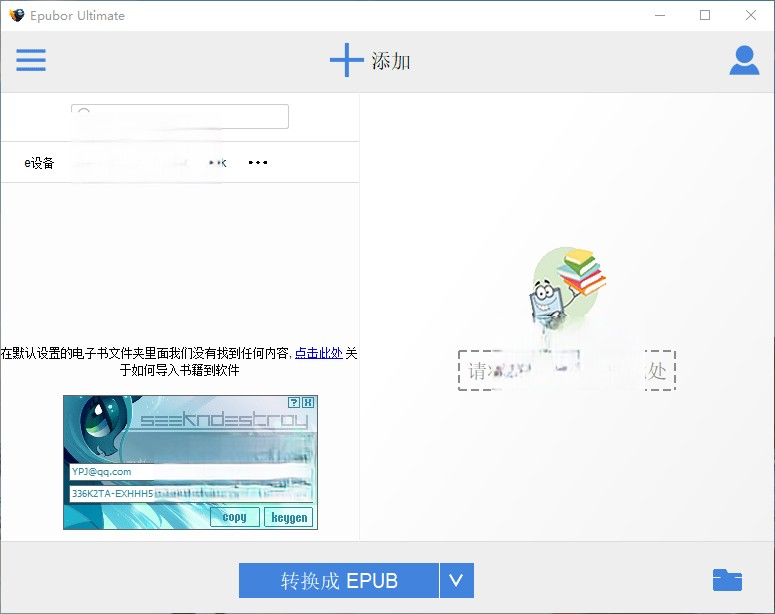The height and width of the screenshot is (614, 775).
Task: Open the hamburger menu
Action: coord(31,60)
